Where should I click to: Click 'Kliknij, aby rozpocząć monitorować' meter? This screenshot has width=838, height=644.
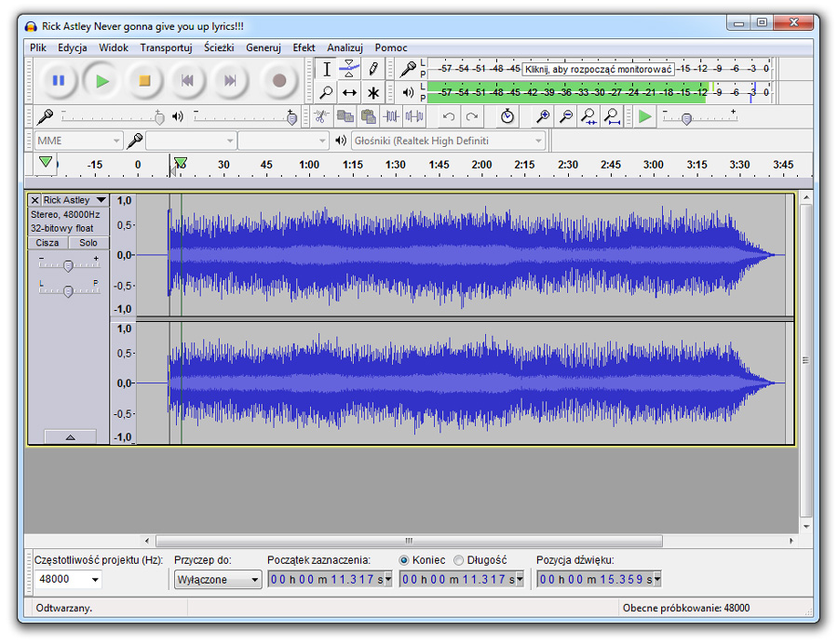[598, 69]
